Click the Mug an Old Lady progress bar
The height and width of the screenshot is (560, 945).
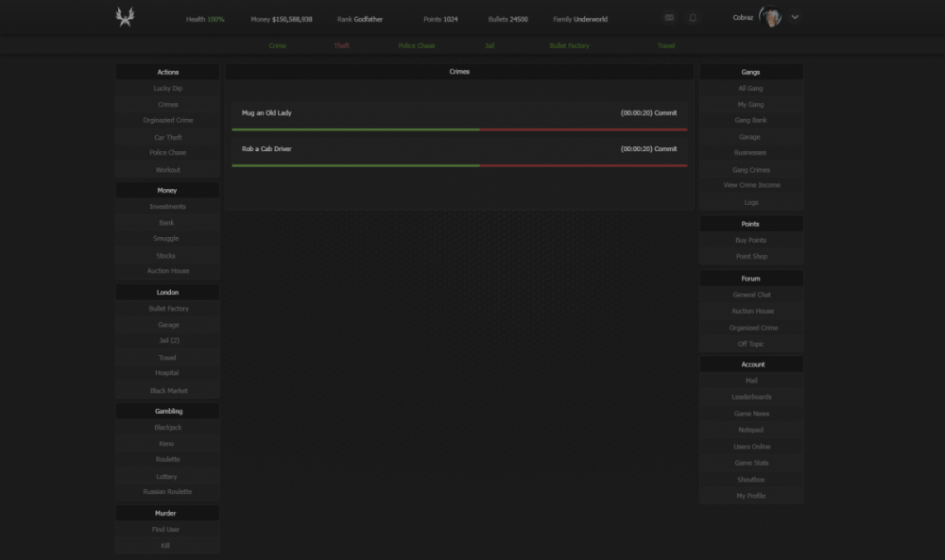tap(459, 129)
